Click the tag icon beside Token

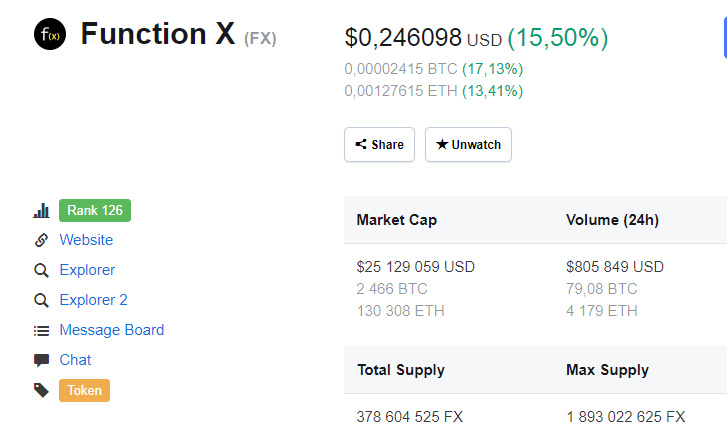(x=41, y=390)
